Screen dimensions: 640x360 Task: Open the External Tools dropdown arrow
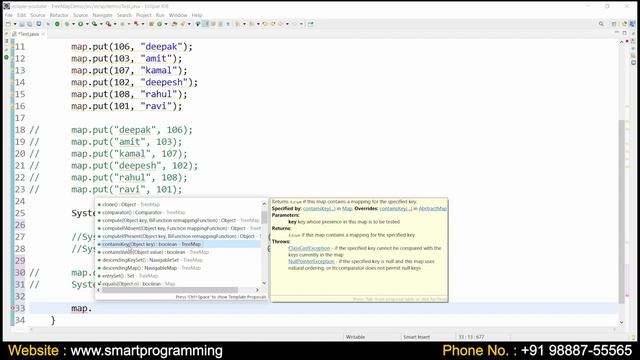pyautogui.click(x=115, y=24)
